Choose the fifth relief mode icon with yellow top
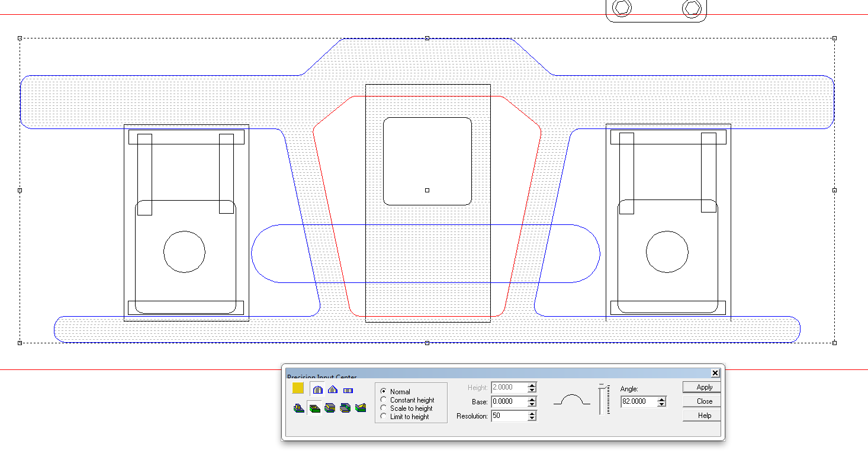 click(361, 408)
